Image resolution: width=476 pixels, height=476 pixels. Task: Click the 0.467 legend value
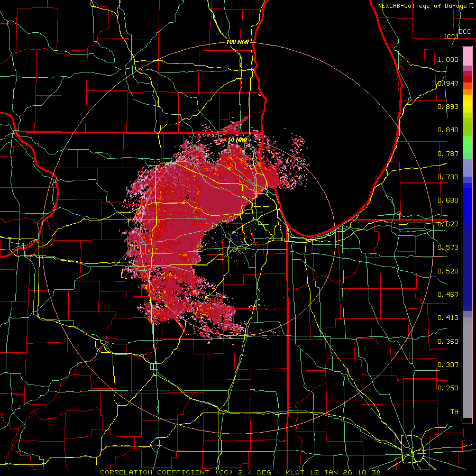coord(448,295)
